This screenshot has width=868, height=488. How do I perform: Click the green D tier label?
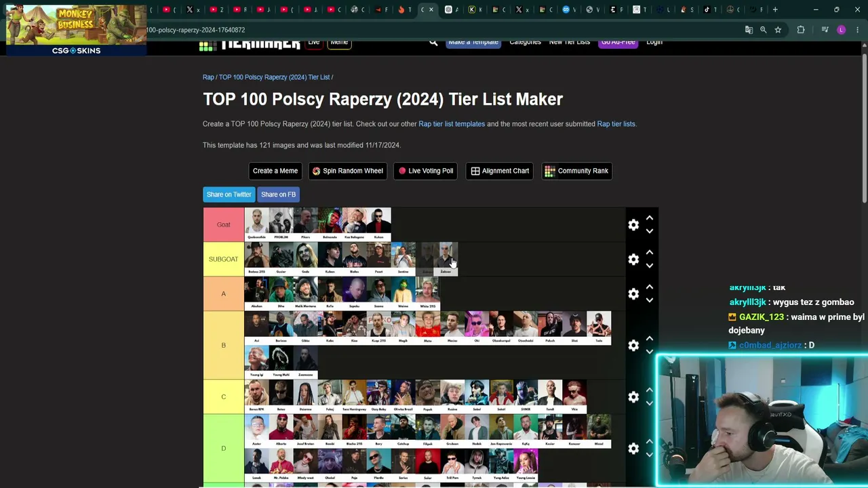[224, 449]
